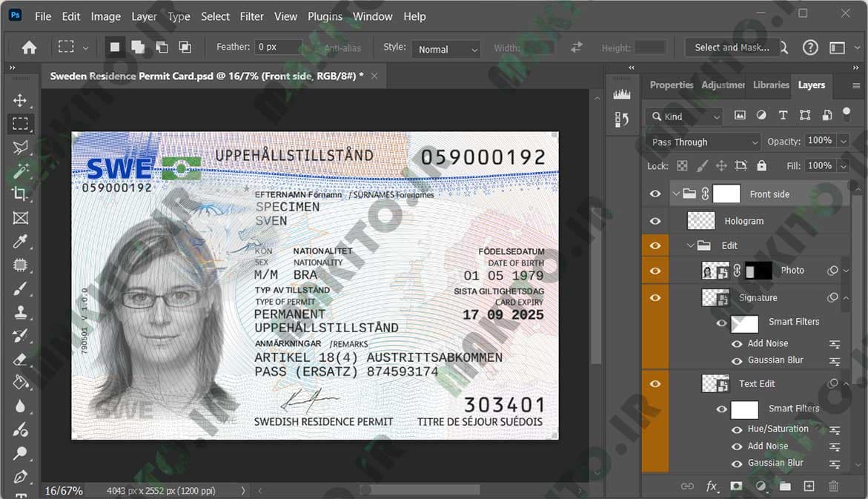This screenshot has width=868, height=499.
Task: Hide the Photo layer
Action: click(655, 271)
